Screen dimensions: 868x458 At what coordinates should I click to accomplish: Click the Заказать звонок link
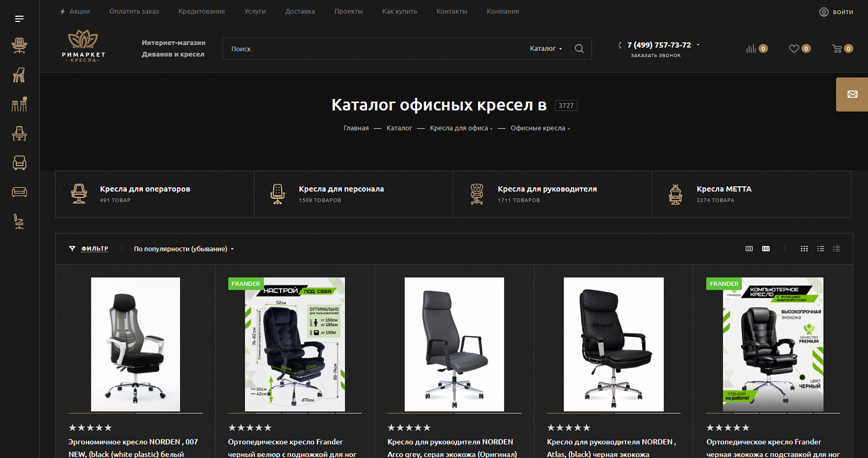click(x=656, y=56)
